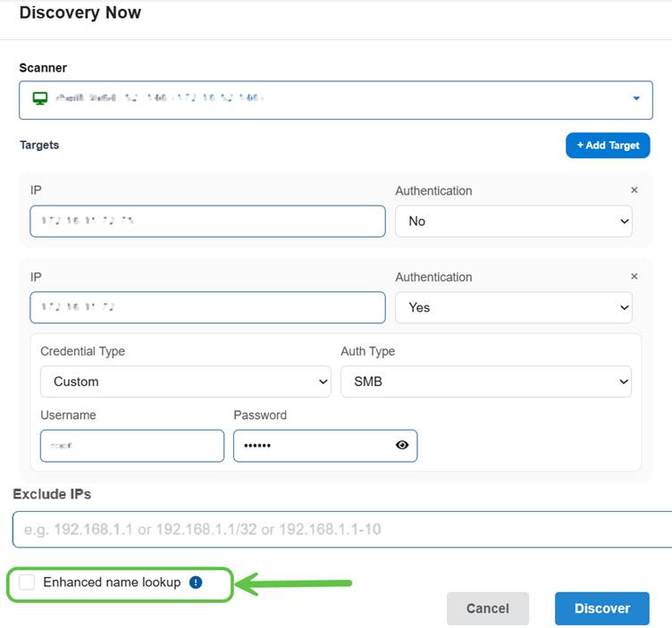Click the green monitor icon in Scanner field
The height and width of the screenshot is (628, 672).
click(x=40, y=98)
